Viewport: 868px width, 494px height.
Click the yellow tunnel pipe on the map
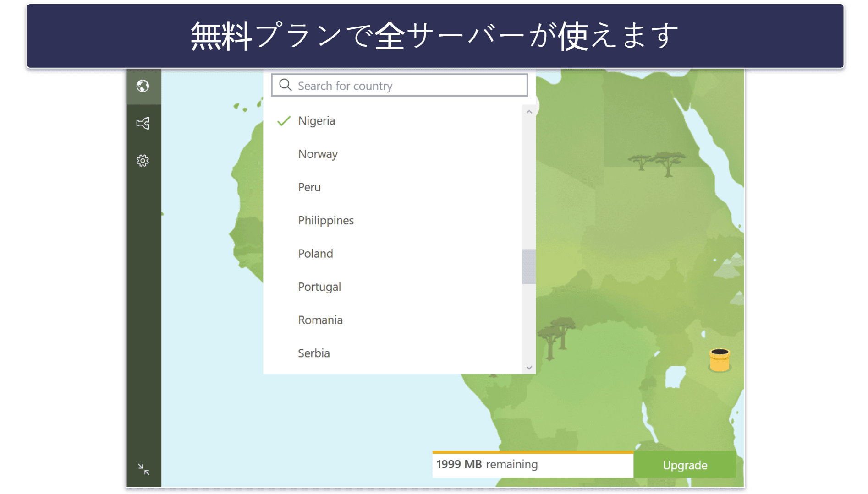coord(720,360)
